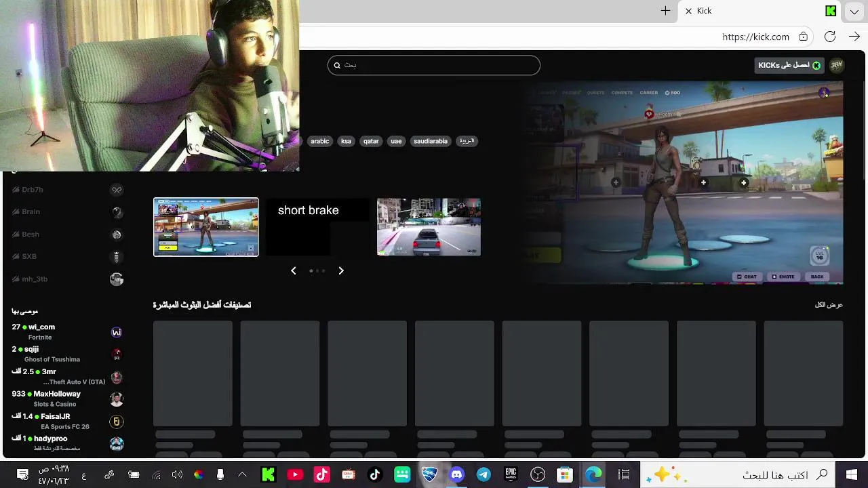Select the qatar tag
Screen dimensions: 868x488
pyautogui.click(x=371, y=141)
